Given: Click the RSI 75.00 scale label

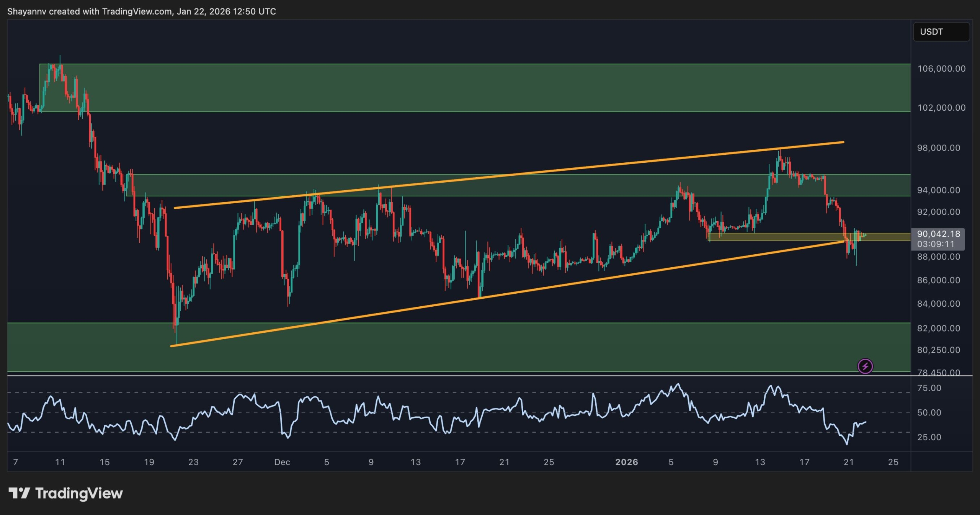Looking at the screenshot, I should point(929,388).
